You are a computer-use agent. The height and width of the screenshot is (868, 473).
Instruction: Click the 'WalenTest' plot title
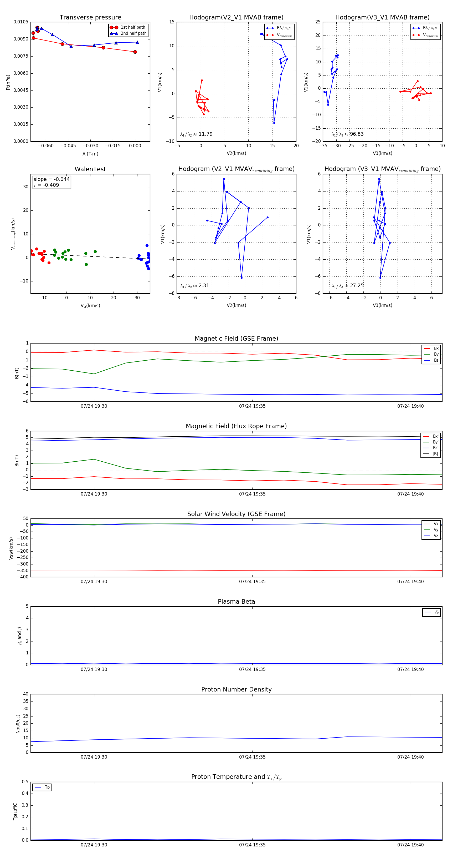[x=90, y=169]
